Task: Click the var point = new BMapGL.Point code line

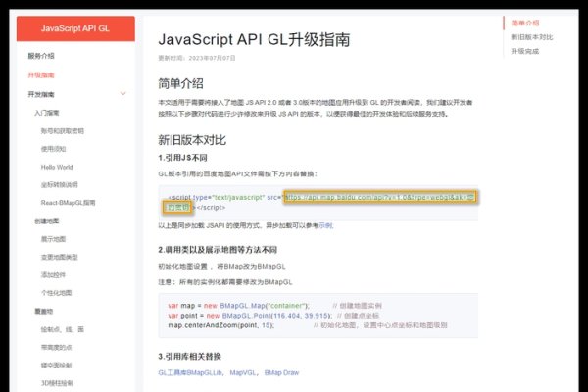Action: [x=273, y=316]
